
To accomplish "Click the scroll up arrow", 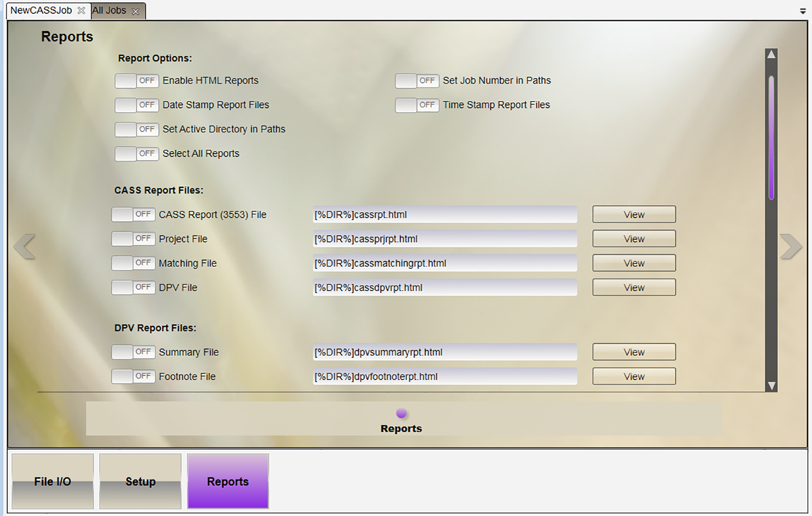I will (771, 55).
